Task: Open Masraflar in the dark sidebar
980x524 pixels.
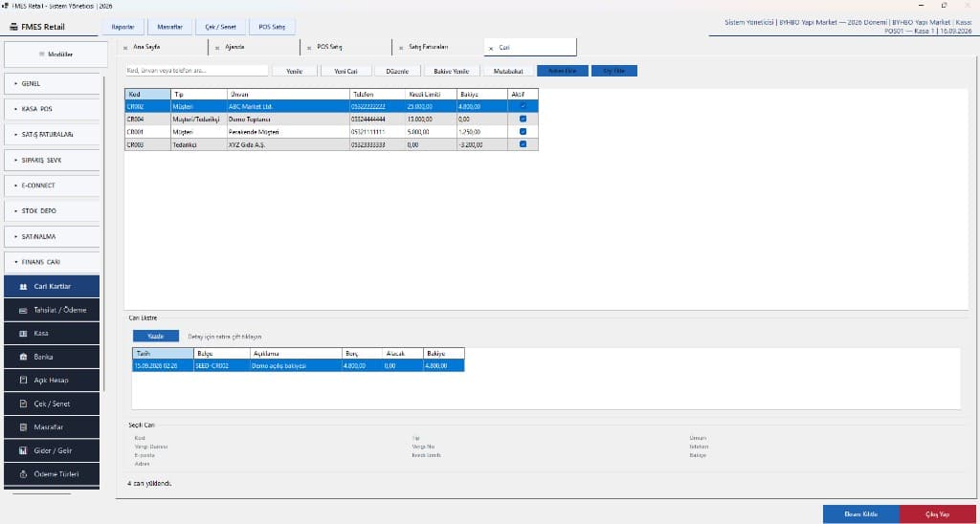Action: click(52, 427)
